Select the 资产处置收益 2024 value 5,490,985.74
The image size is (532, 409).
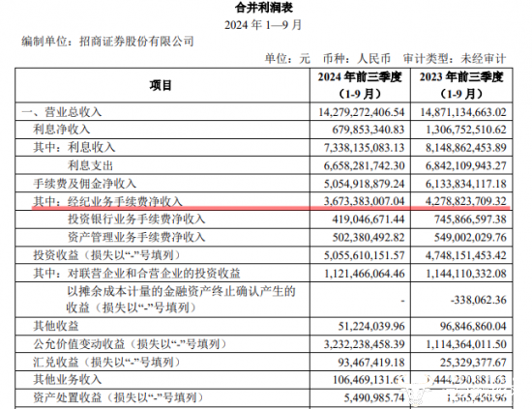[374, 397]
